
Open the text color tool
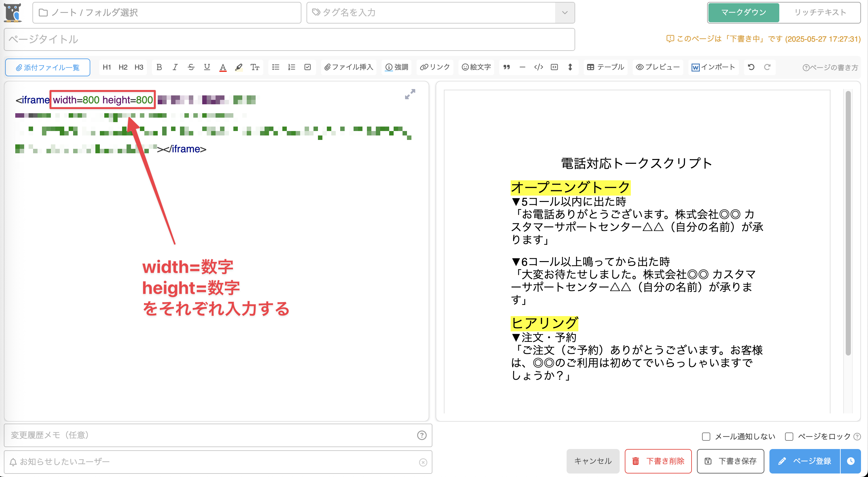(x=223, y=67)
